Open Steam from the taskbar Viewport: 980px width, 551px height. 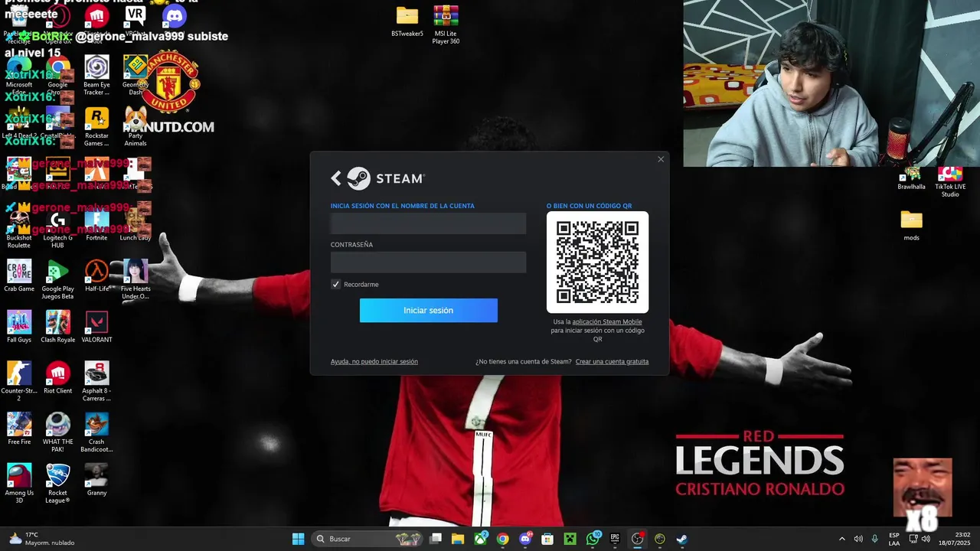coord(682,539)
